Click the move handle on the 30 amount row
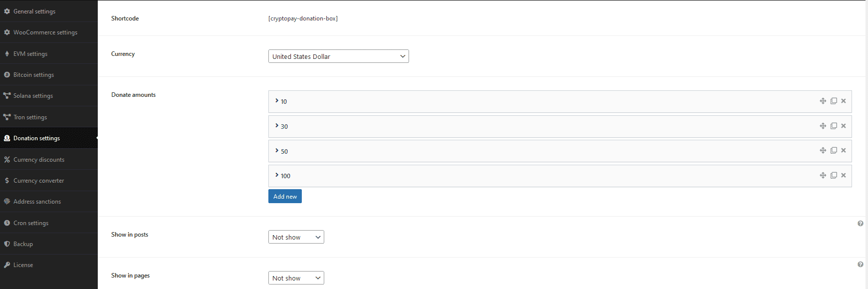868x289 pixels. click(x=823, y=126)
